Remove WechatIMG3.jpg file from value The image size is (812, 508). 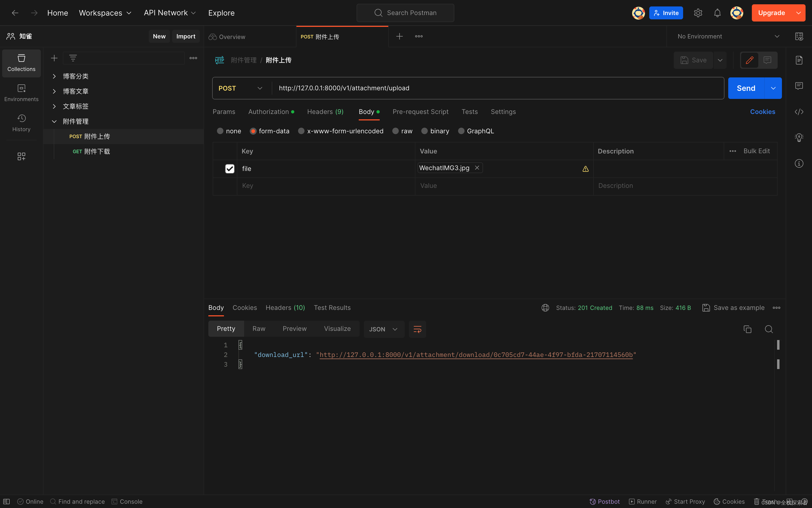pyautogui.click(x=477, y=168)
